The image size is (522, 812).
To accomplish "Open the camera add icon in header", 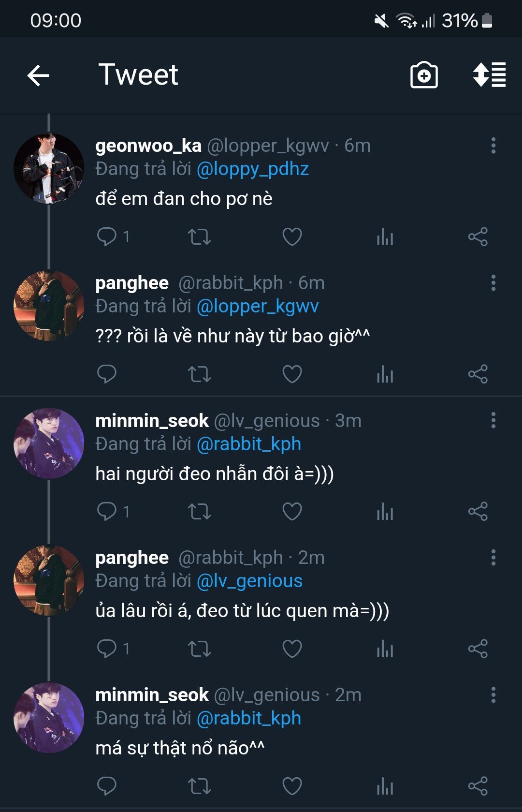I will [x=424, y=75].
